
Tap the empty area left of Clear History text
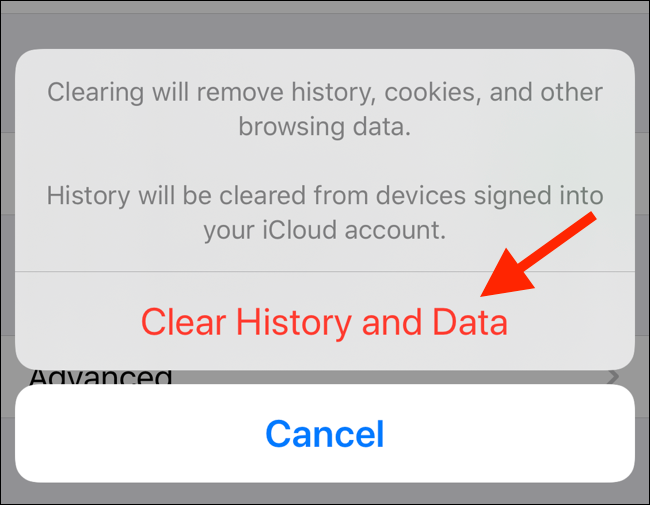click(x=79, y=322)
